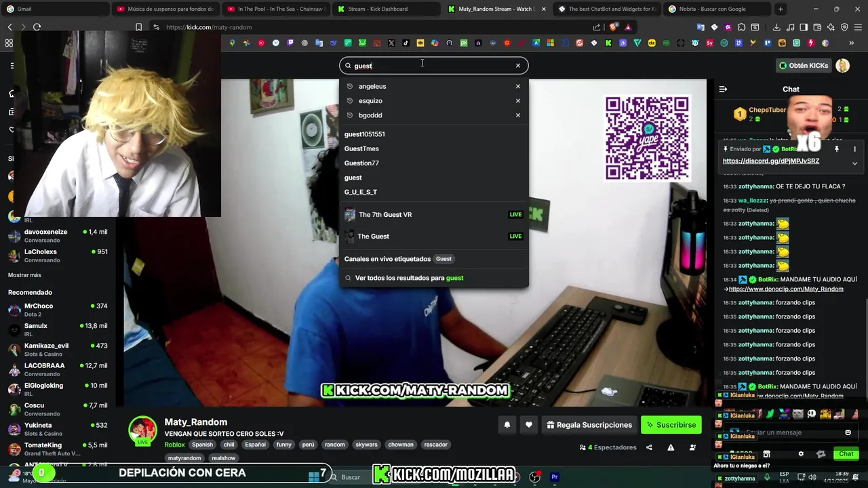
Task: Open the discord.gg invite link
Action: point(771,161)
